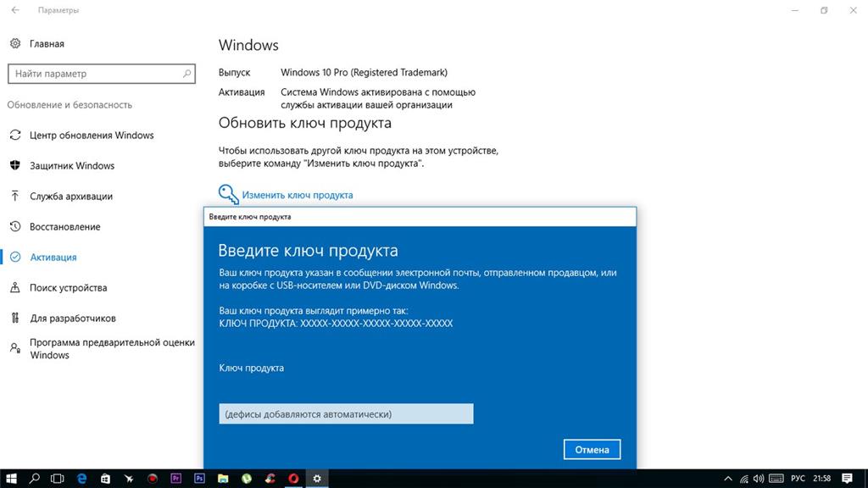
Task: Click the Восстановление history icon
Action: [15, 226]
